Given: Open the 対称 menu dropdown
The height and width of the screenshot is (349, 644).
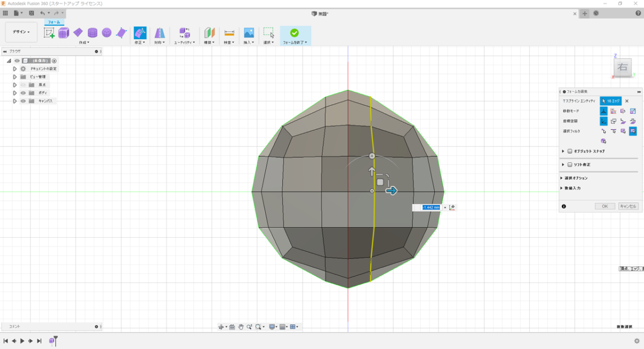Looking at the screenshot, I should (x=159, y=42).
